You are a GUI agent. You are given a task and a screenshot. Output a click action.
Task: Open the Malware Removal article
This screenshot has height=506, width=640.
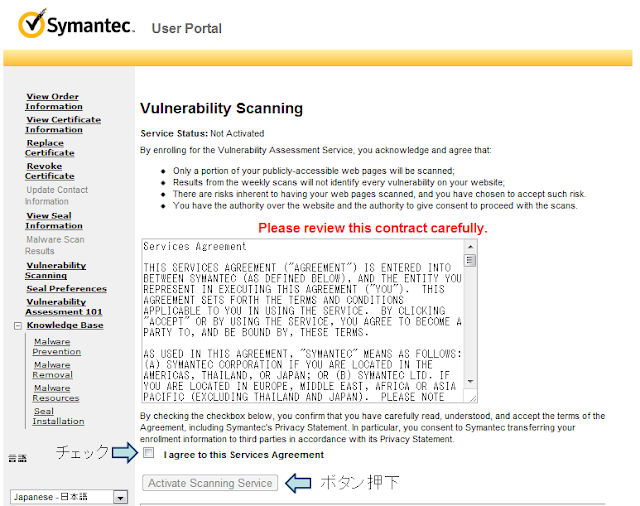click(53, 370)
